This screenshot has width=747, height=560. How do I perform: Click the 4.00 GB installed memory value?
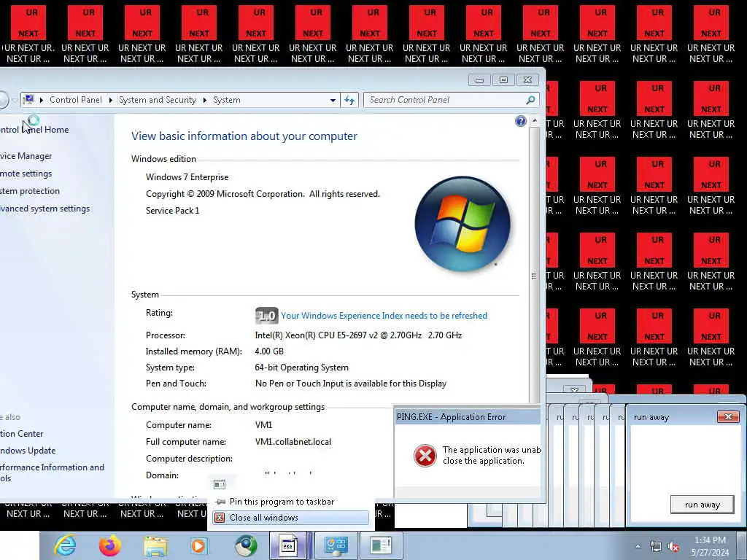[x=269, y=351]
